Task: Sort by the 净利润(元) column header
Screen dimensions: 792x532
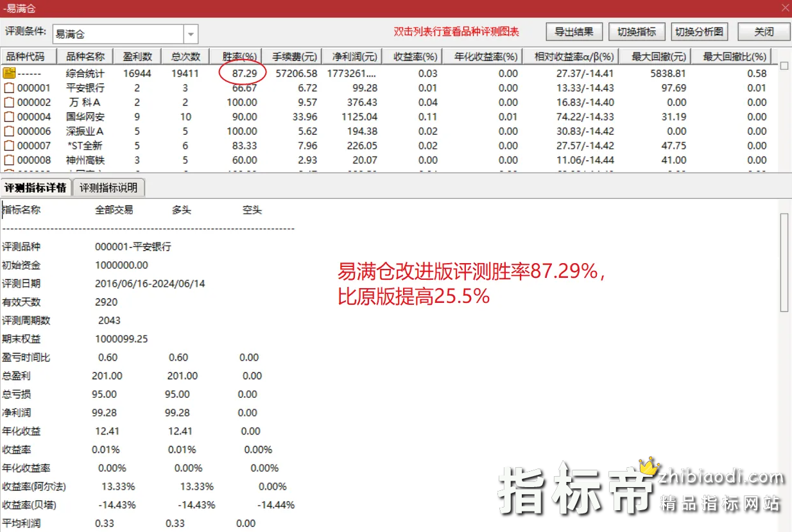Action: tap(353, 56)
